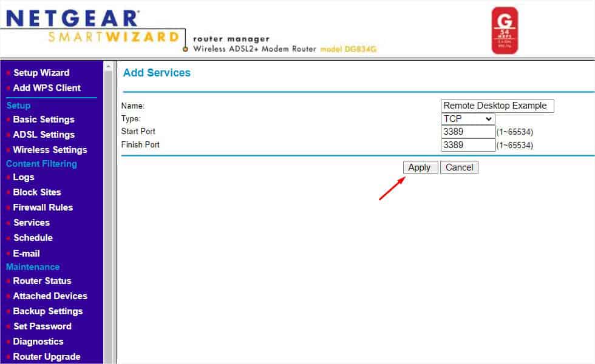View the Logs page

[24, 177]
